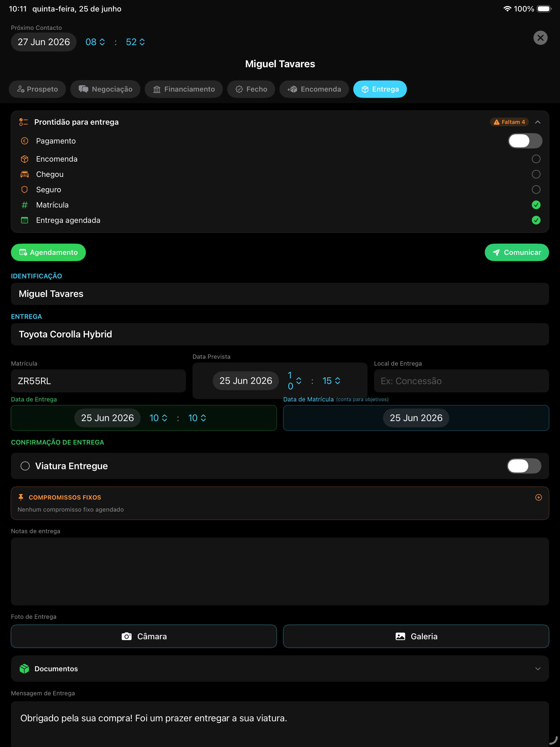
Task: Toggle the Pagamento switch
Action: [525, 141]
